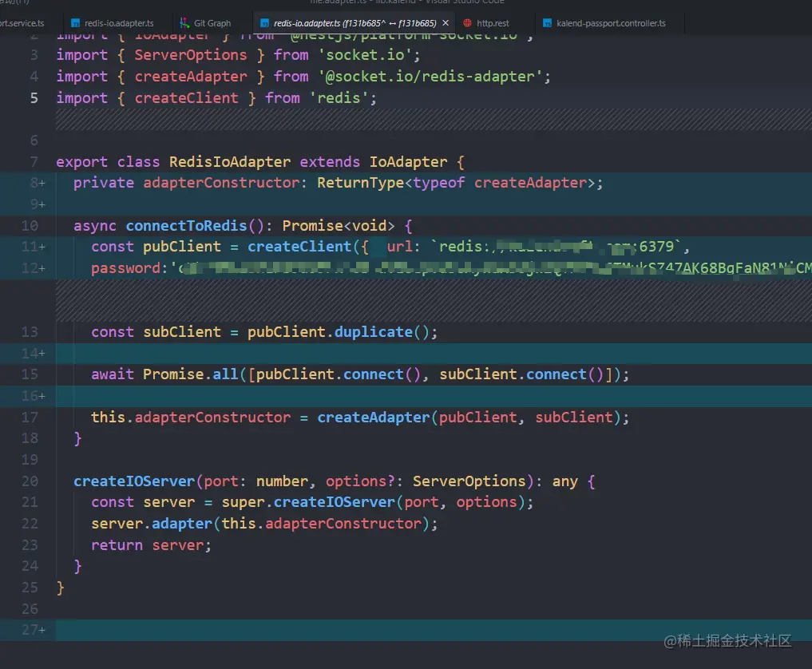Click 'Promise.all' on line 15

(191, 374)
